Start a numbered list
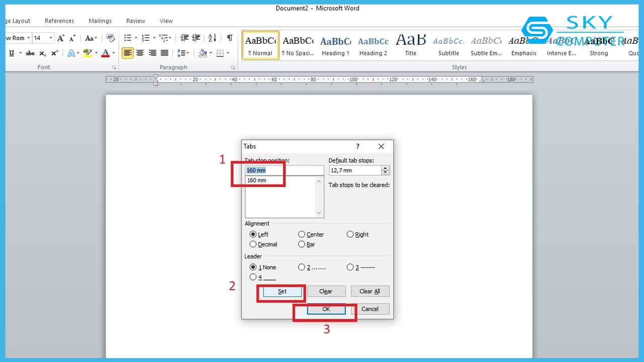Screen dimensions: 644x362 145,38
